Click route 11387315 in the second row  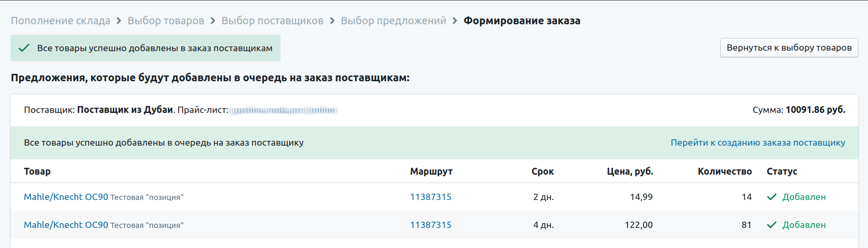pyautogui.click(x=431, y=225)
